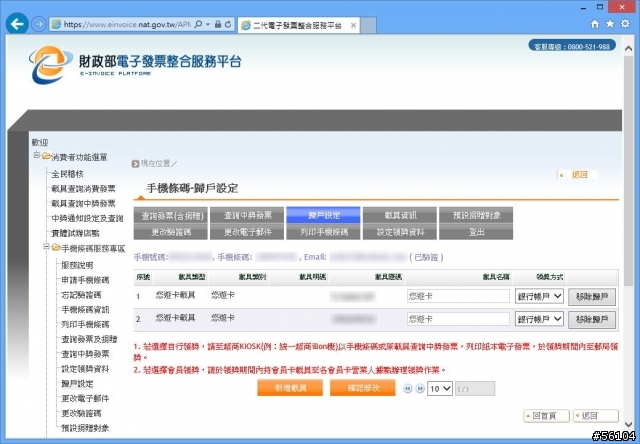Click the browser forward arrow button
Screen dimensions: 640x444
38,24
